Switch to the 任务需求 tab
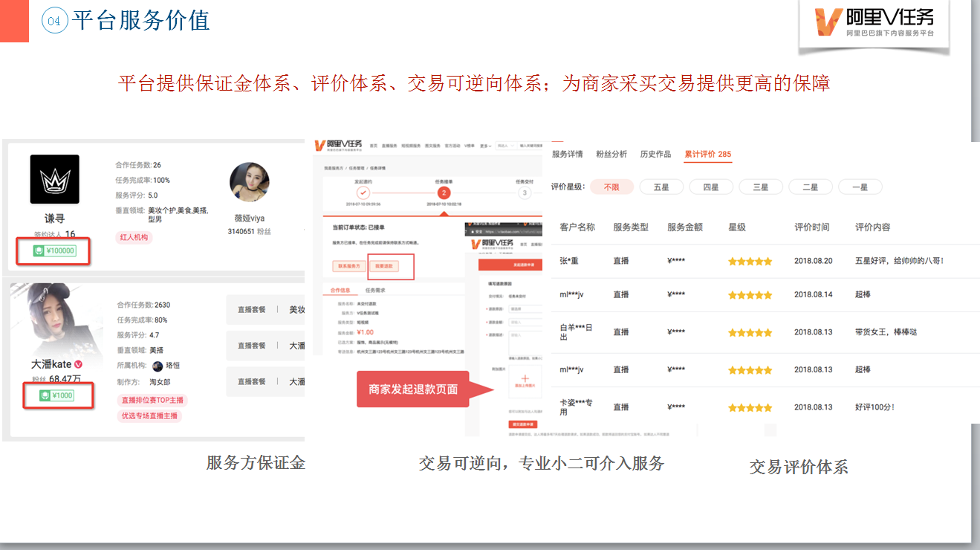 375,291
